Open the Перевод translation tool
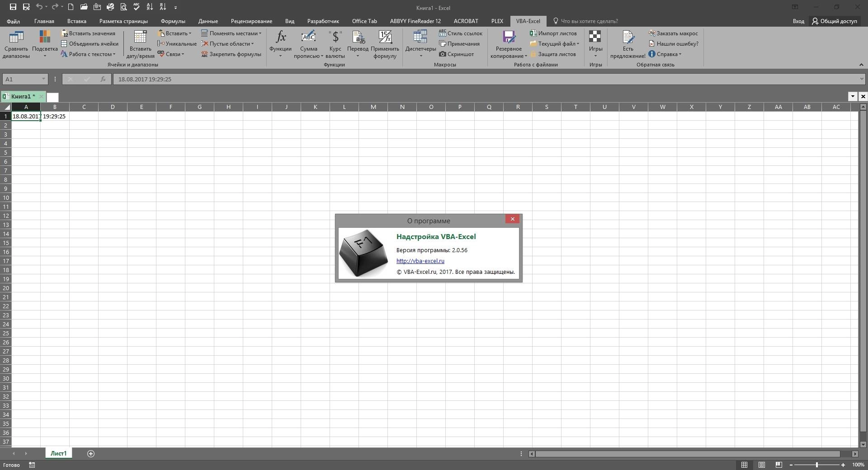 point(358,44)
